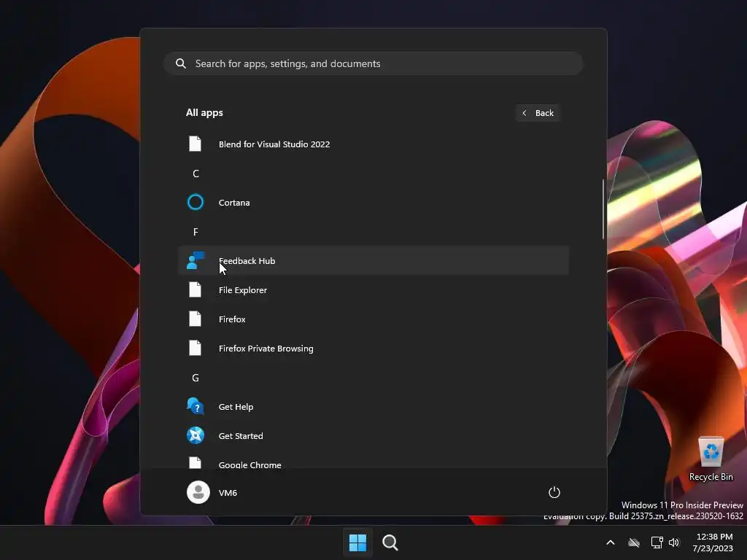Screen dimensions: 747x560
Task: Open the clock and date display
Action: click(713, 542)
